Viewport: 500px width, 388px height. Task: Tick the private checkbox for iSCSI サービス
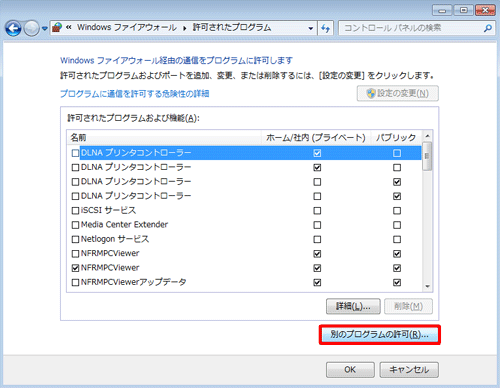click(317, 211)
